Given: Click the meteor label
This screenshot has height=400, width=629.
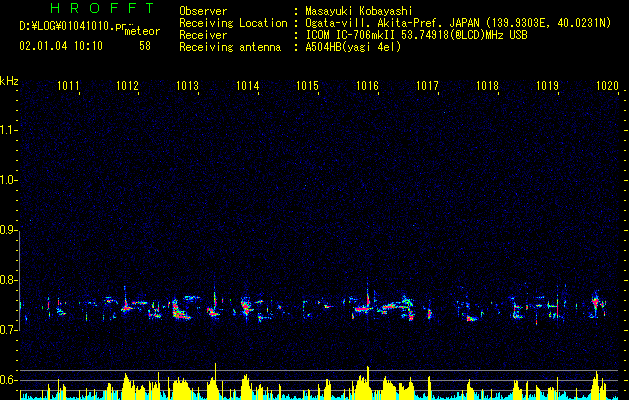Looking at the screenshot, I should click(x=142, y=31).
